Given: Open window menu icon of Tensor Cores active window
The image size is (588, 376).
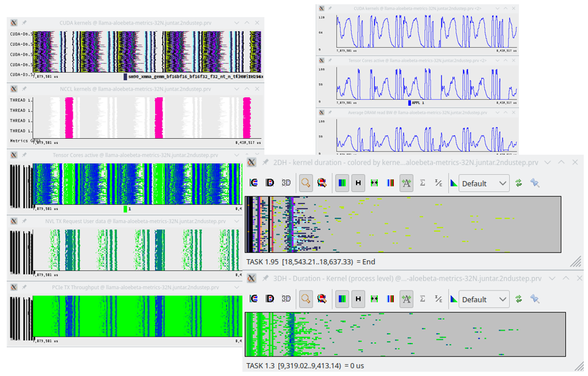Looking at the screenshot, I should [x=14, y=155].
